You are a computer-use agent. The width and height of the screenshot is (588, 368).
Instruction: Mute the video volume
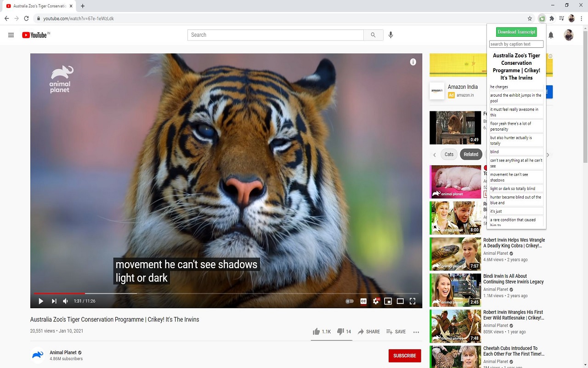coord(66,301)
